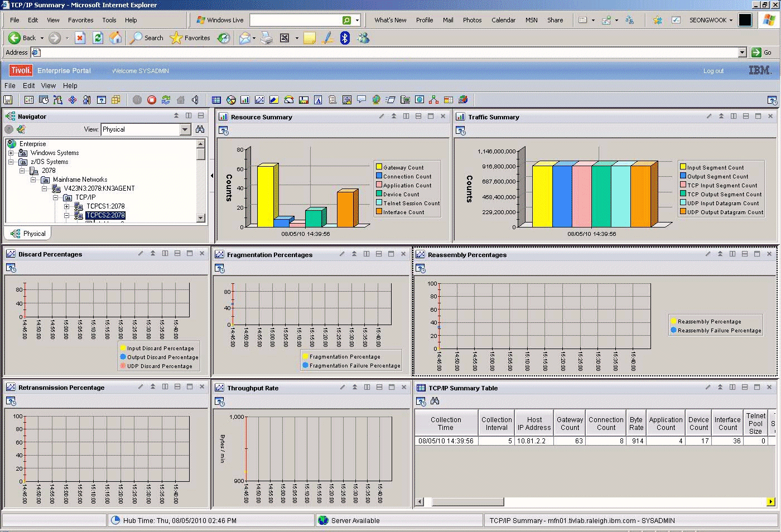Select the Pie chart view tool
The height and width of the screenshot is (532, 781).
pyautogui.click(x=231, y=100)
